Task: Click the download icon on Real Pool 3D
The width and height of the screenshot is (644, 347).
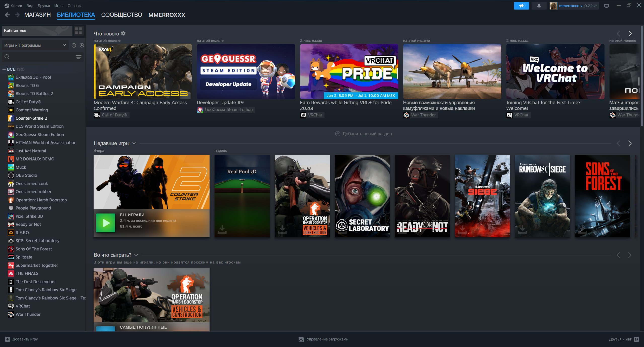Action: coord(222,229)
